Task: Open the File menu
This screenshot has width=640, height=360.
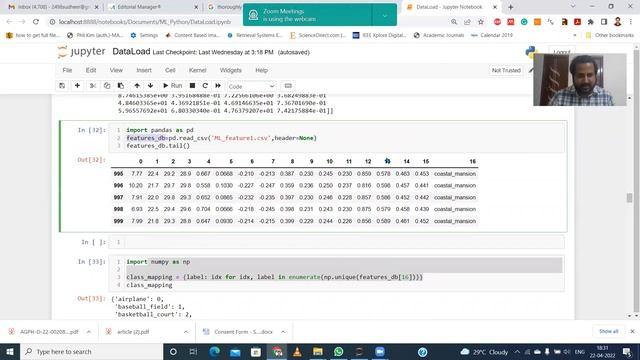Action: 67,70
